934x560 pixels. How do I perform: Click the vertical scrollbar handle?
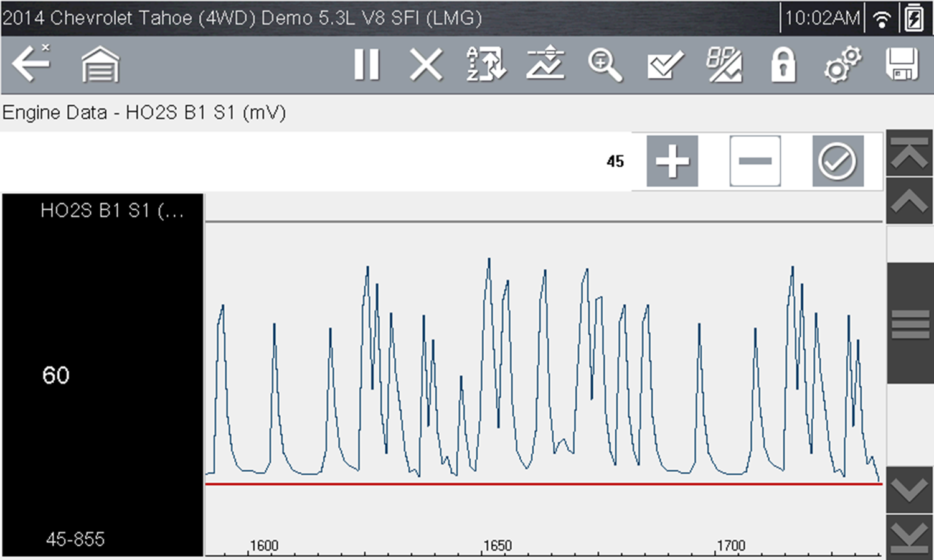pos(909,324)
